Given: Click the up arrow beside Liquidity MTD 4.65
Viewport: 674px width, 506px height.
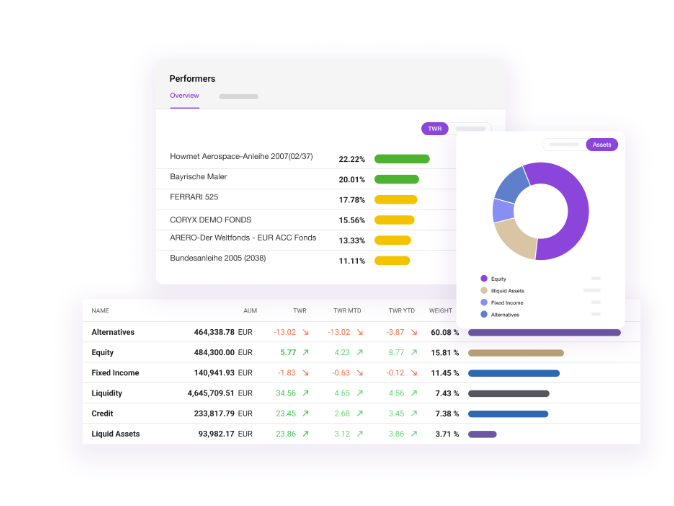Looking at the screenshot, I should click(360, 393).
